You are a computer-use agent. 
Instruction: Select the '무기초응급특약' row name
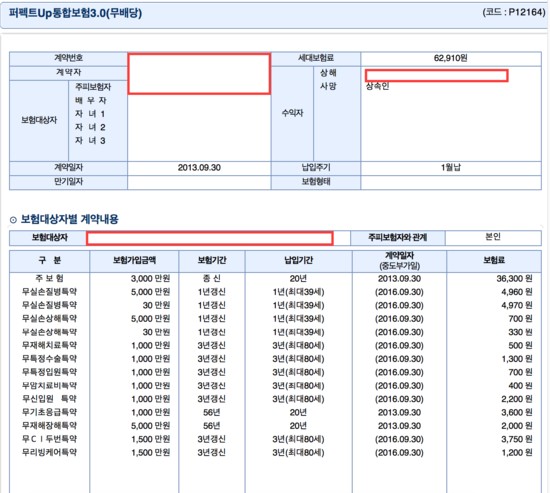point(49,412)
